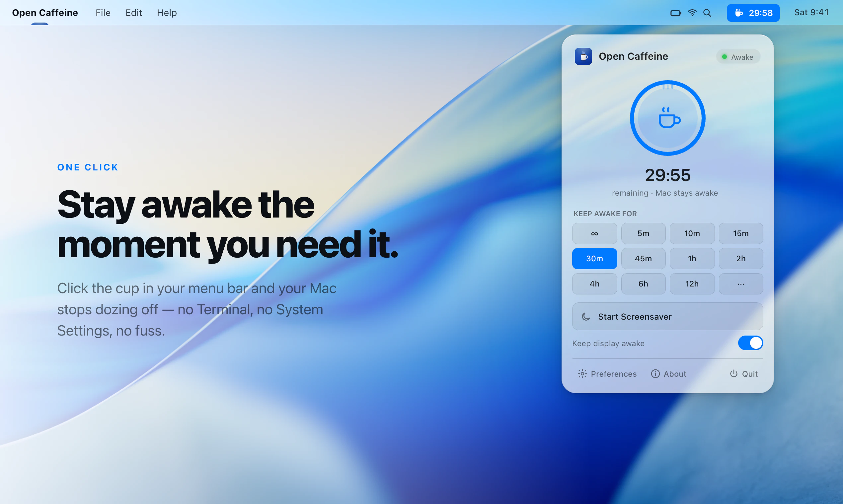The width and height of the screenshot is (843, 504).
Task: Choose the 12h duration
Action: [x=692, y=284]
